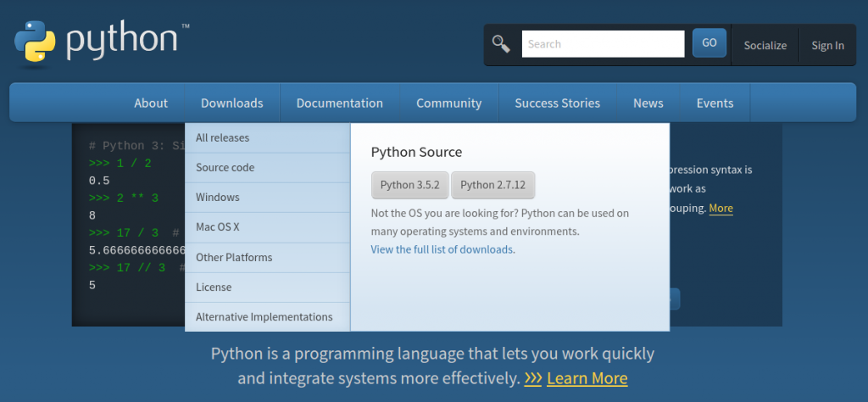Screen dimensions: 868x402
Task: Click code line '>>> 2 ** 3'
Action: (124, 198)
